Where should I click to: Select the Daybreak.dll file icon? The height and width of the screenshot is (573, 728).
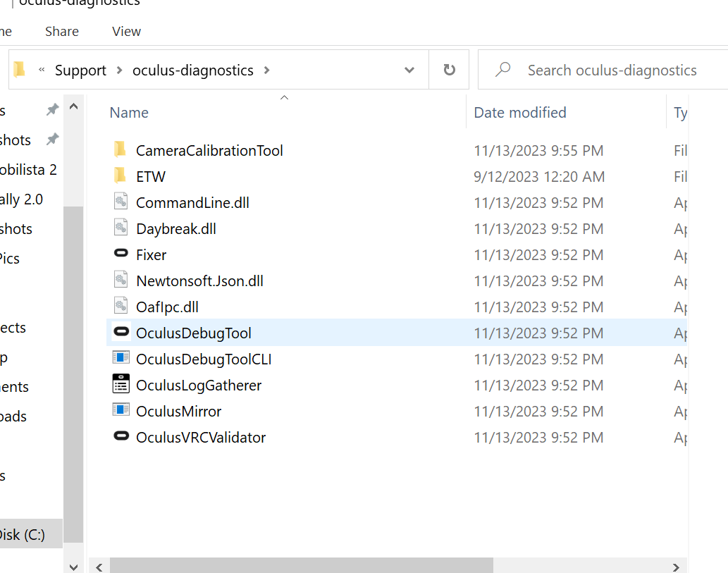(x=121, y=228)
